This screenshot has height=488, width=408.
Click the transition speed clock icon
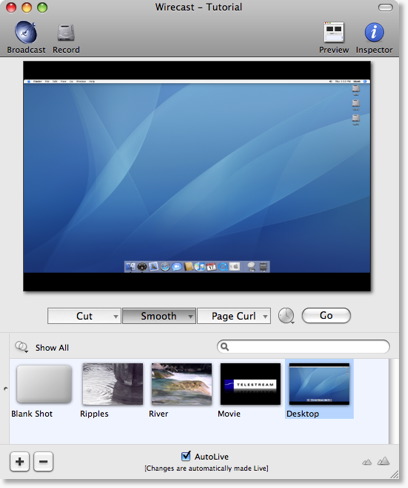click(x=286, y=315)
